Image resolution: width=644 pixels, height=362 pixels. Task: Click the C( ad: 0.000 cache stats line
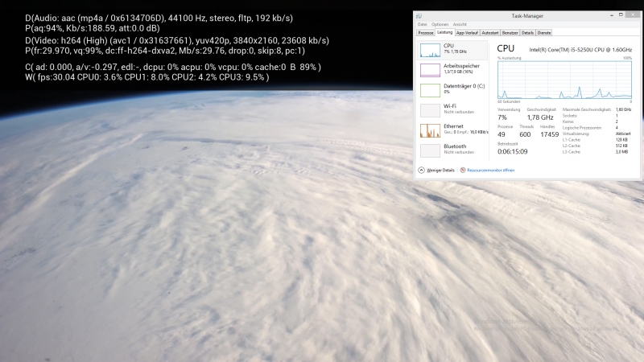[x=173, y=67]
